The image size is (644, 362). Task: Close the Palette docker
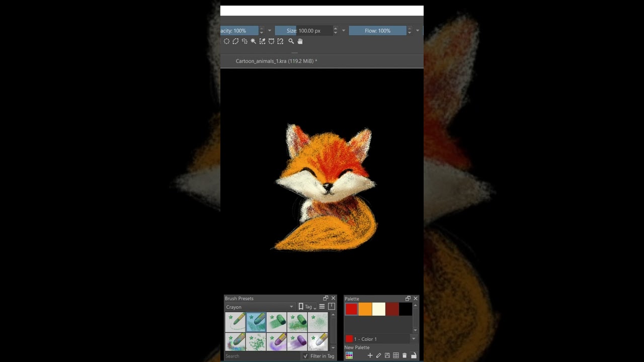[416, 299]
